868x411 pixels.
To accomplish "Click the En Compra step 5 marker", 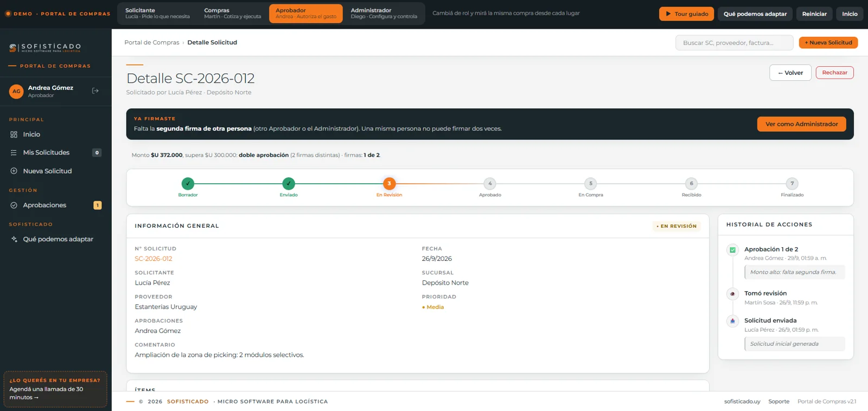I will tap(591, 184).
